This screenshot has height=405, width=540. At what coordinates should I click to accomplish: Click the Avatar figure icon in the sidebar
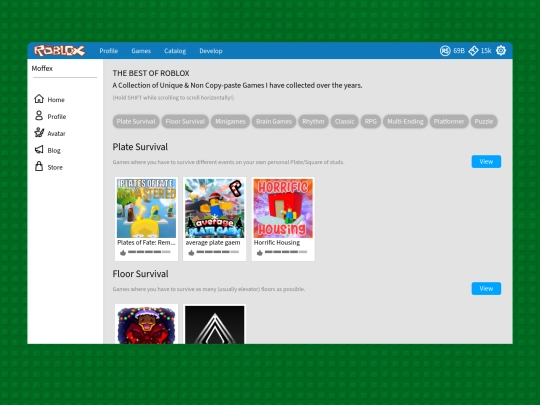tap(39, 132)
